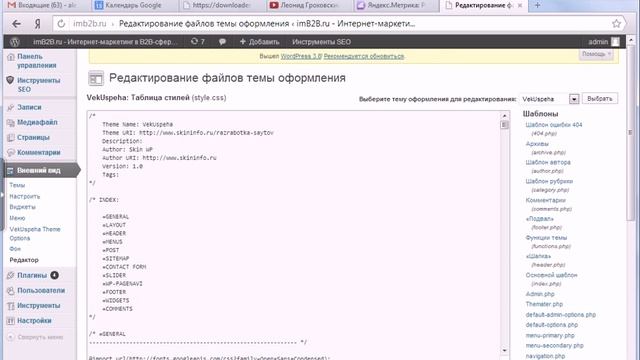
Task: Open Добавить menu in admin bar
Action: pos(260,42)
